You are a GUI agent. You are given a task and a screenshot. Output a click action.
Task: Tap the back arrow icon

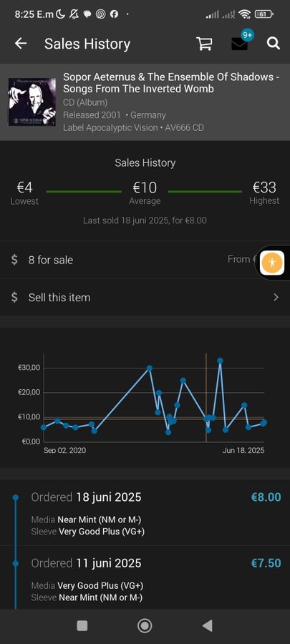pos(21,44)
